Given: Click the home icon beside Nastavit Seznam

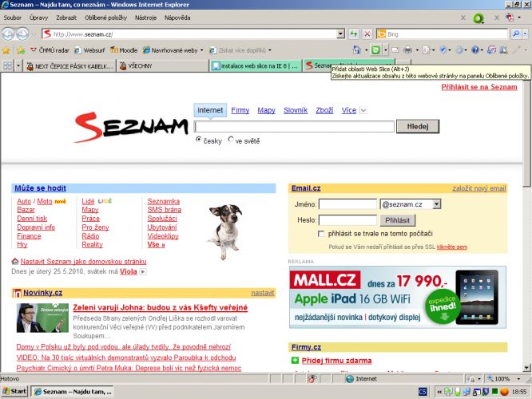Looking at the screenshot, I should 15,262.
